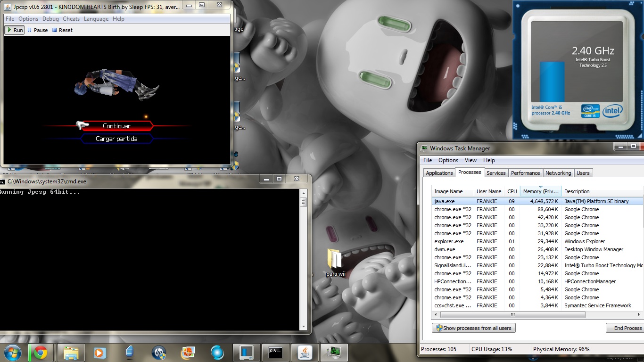Image resolution: width=644 pixels, height=362 pixels.
Task: Click the Windows Start orb
Action: 12,353
